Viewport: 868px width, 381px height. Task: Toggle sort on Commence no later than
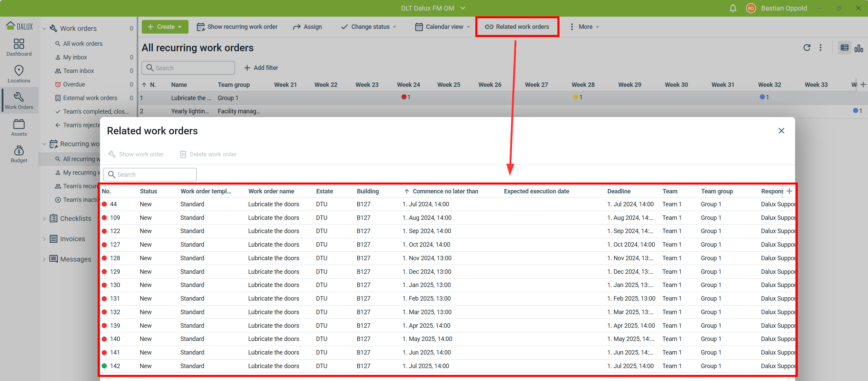tap(445, 191)
